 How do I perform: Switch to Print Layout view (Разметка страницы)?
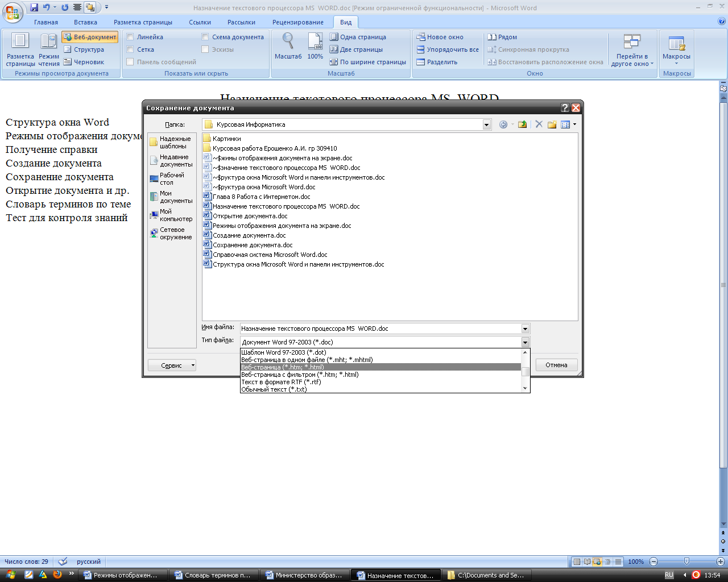pyautogui.click(x=20, y=49)
